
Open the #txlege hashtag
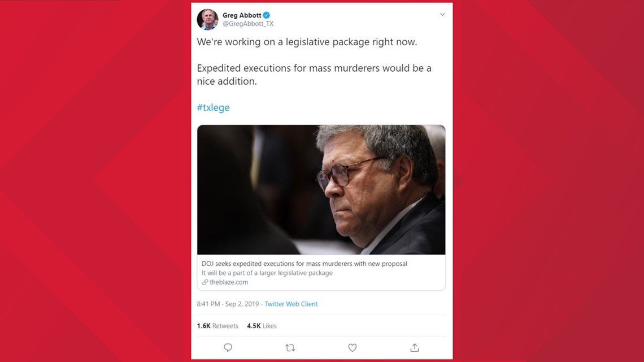213,107
